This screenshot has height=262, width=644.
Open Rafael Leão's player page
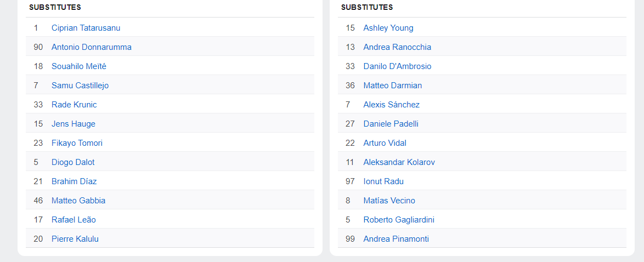[74, 220]
